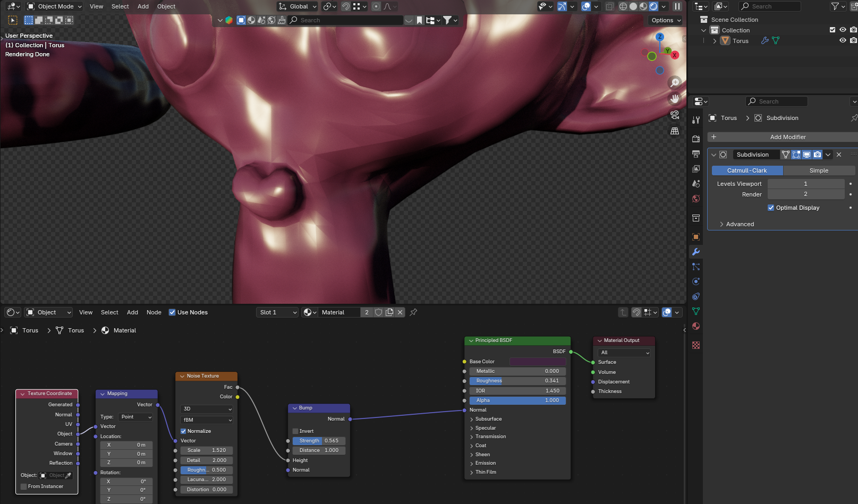Open the Physics properties tab icon
This screenshot has height=504, width=858.
696,281
